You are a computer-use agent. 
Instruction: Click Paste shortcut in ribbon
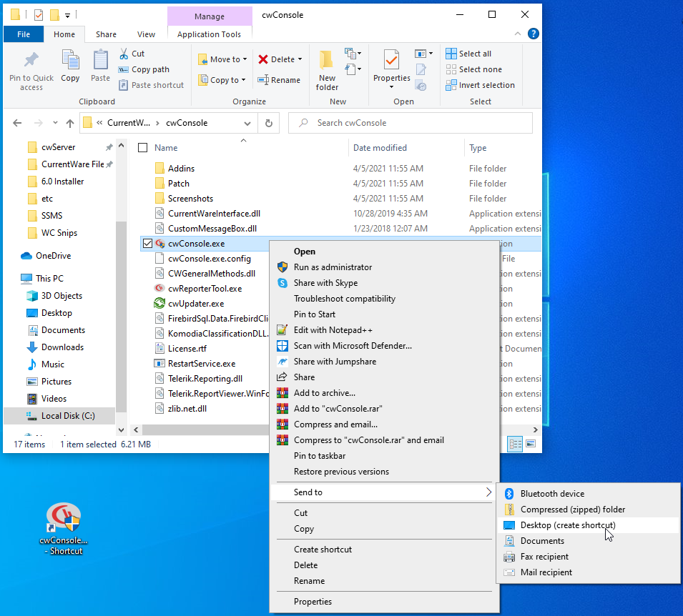click(x=152, y=85)
